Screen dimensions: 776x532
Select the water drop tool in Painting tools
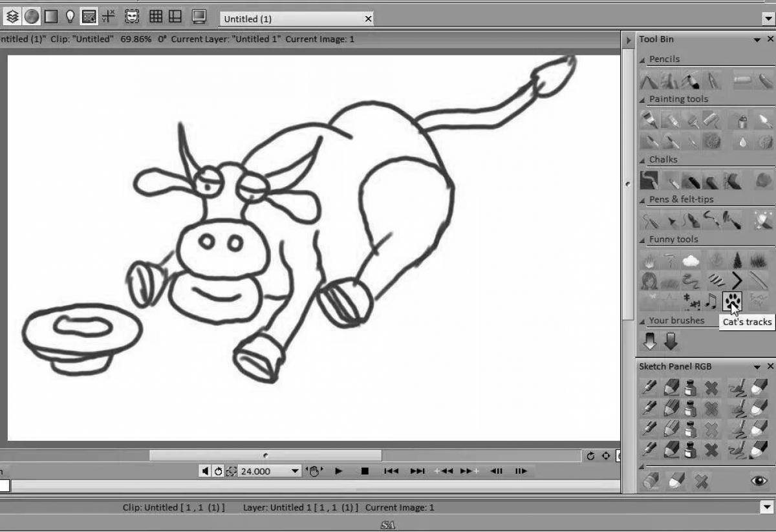pos(743,141)
